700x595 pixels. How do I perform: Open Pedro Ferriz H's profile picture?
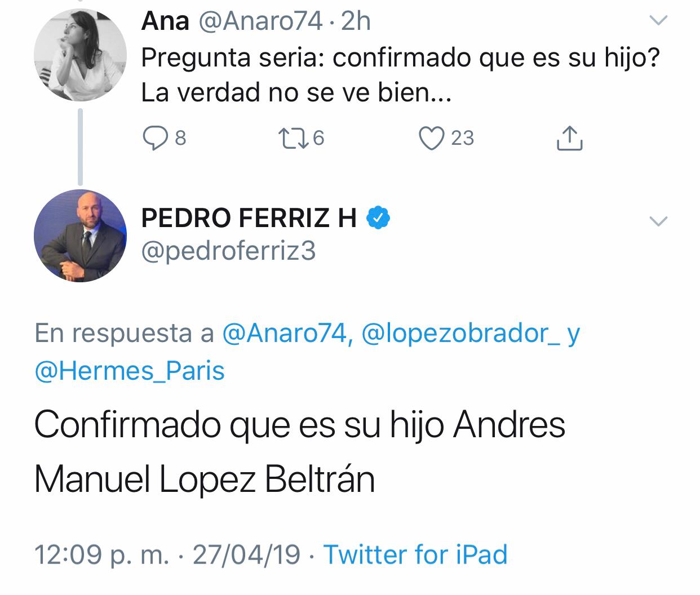coord(80,236)
